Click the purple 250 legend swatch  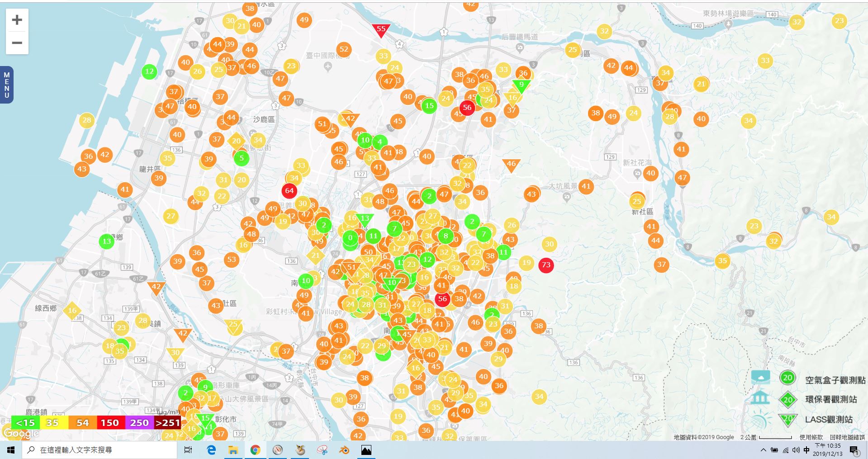pos(139,423)
